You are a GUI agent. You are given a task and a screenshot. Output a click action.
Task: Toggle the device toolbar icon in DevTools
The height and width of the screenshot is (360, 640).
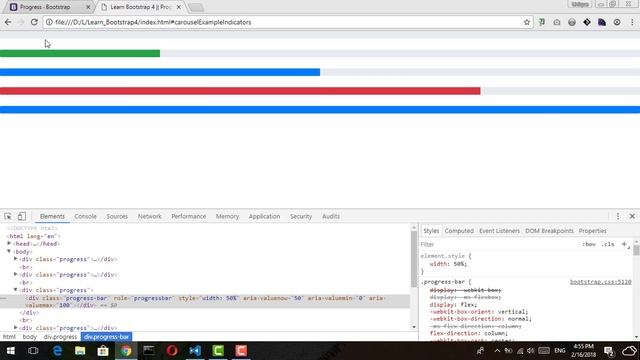tap(22, 216)
